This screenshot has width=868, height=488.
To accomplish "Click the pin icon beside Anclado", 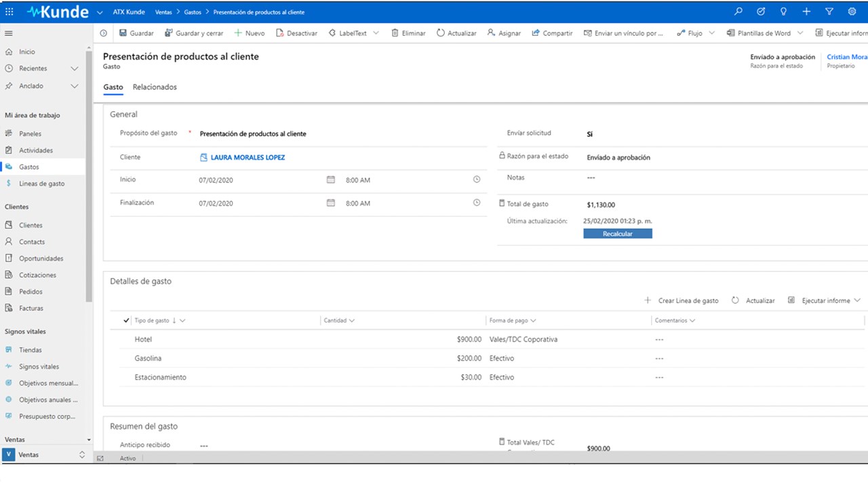I will click(9, 86).
